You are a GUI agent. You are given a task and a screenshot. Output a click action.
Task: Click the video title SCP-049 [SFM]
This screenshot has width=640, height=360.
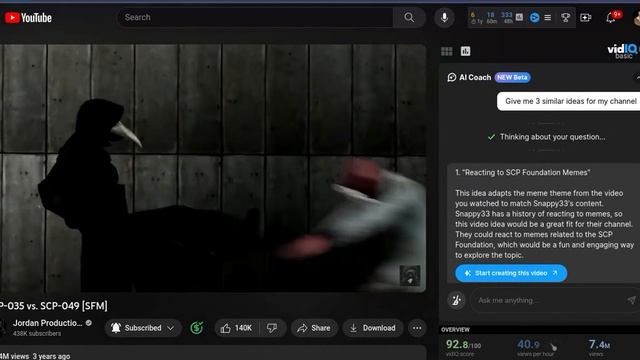click(53, 306)
